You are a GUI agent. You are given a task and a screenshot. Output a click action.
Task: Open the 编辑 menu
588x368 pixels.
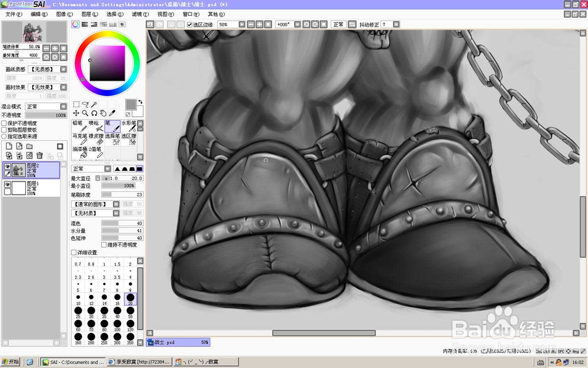click(39, 14)
